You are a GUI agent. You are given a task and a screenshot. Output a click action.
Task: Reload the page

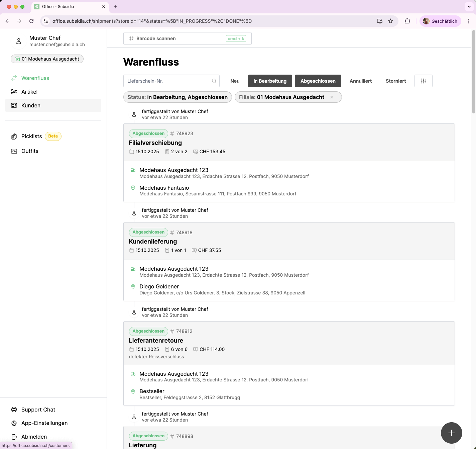(x=31, y=21)
